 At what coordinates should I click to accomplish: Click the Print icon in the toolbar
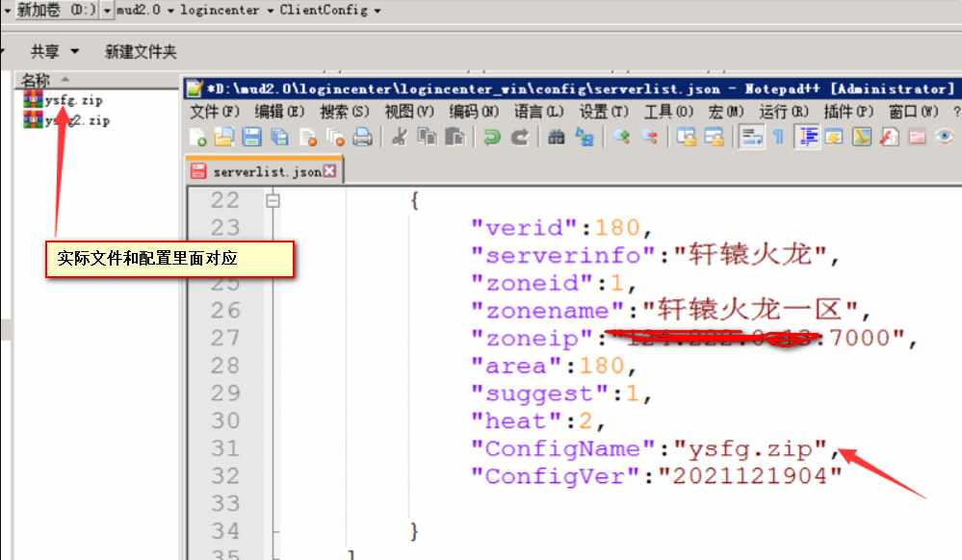362,138
